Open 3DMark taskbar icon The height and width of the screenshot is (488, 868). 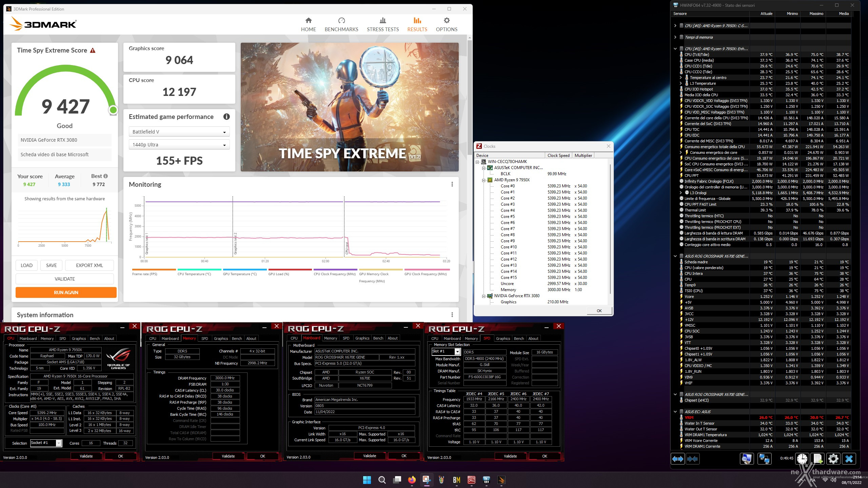point(501,480)
